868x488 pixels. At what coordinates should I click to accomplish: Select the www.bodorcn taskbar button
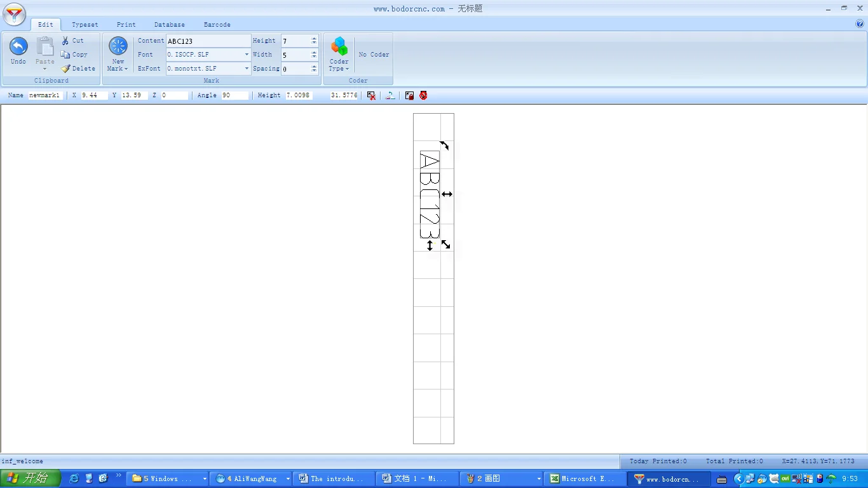pyautogui.click(x=668, y=478)
